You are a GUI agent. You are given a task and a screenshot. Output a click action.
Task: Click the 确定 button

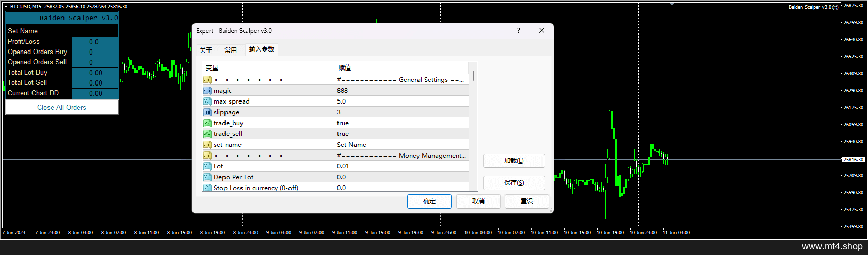pyautogui.click(x=429, y=201)
